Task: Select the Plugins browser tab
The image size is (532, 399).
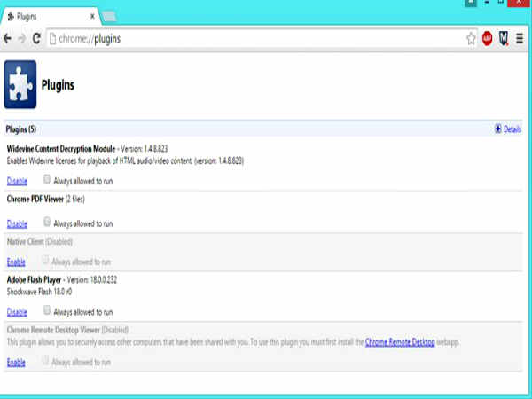Action: pos(51,16)
